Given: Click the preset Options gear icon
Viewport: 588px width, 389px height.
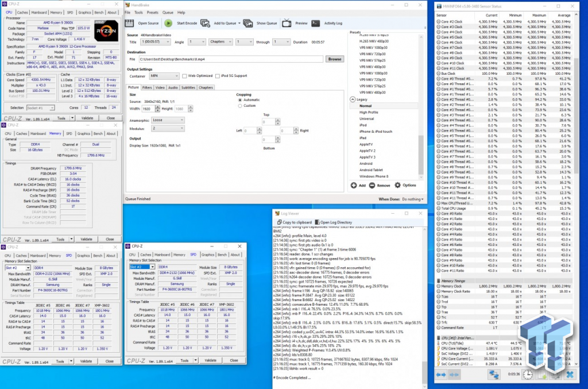Looking at the screenshot, I should 397,186.
